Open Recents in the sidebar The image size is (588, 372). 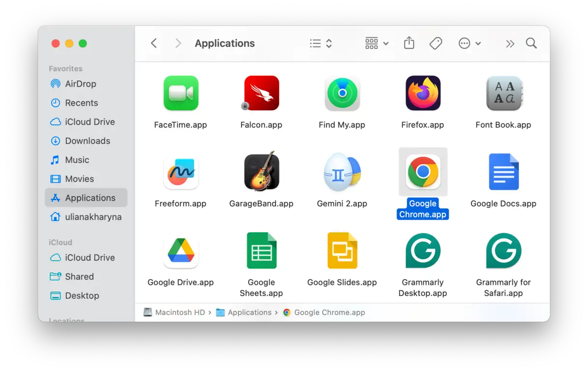coord(86,103)
